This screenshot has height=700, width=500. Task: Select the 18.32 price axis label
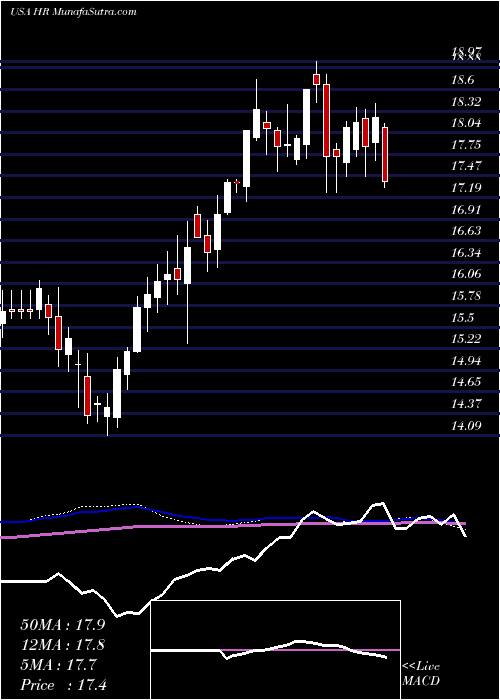pyautogui.click(x=467, y=102)
